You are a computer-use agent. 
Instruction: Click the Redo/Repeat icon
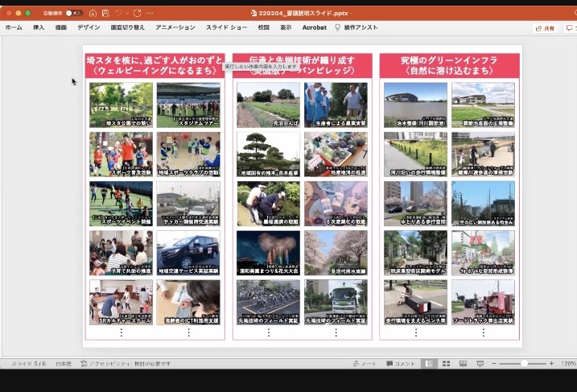coord(138,13)
